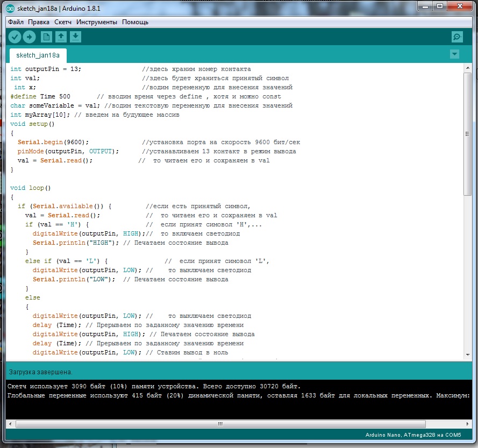Click 'Arduino Nano, ATmega328 на COM5' status
Screen dimensions: 478x448
(x=413, y=435)
